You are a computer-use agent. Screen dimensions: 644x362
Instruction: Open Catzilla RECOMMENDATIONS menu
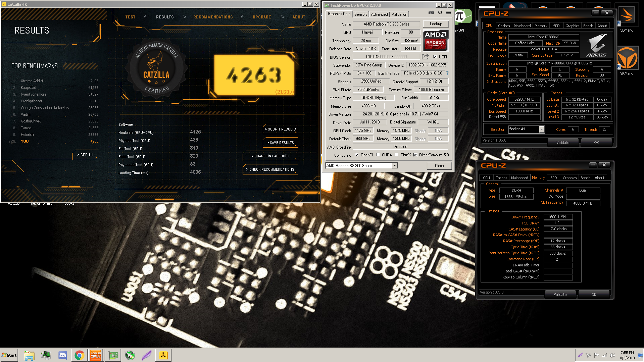tap(213, 17)
